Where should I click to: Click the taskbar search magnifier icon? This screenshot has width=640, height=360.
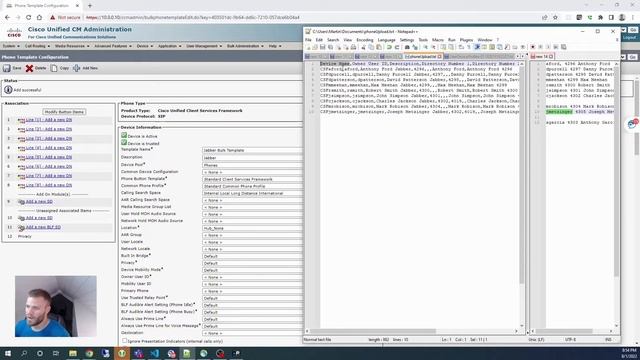coord(24,353)
